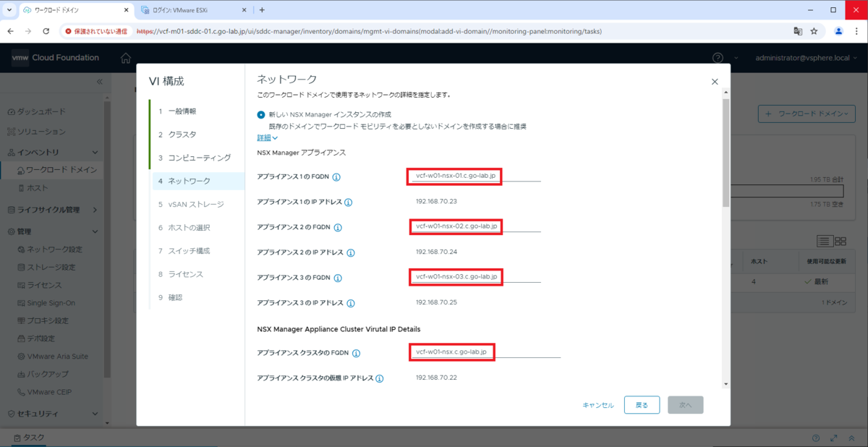Select wizard step 4 ネットワーク
The width and height of the screenshot is (868, 447).
pos(197,181)
